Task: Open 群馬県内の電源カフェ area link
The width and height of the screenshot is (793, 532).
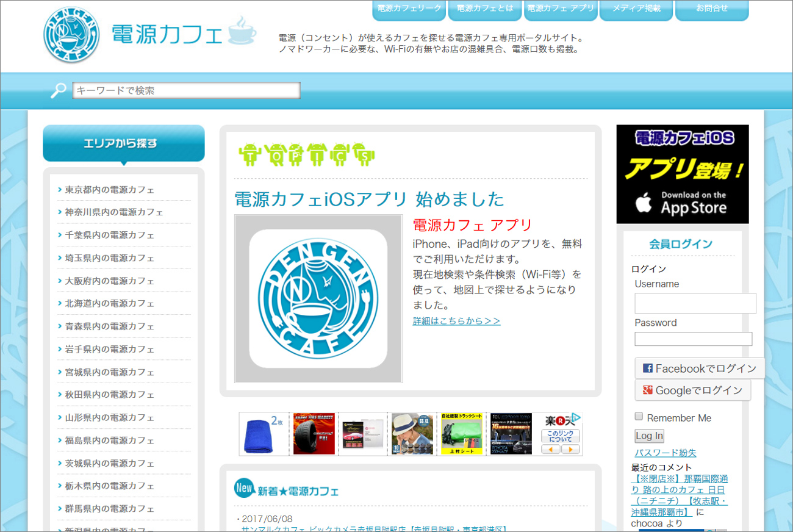Action: click(110, 509)
